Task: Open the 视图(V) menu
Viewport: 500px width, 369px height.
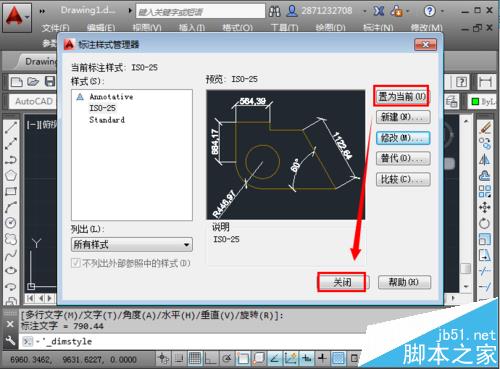Action: (x=147, y=27)
